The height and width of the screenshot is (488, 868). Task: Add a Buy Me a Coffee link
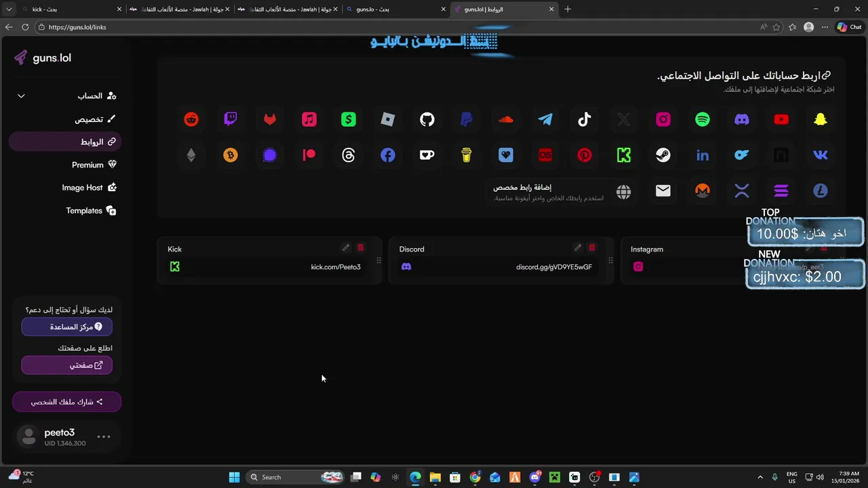[x=467, y=155]
